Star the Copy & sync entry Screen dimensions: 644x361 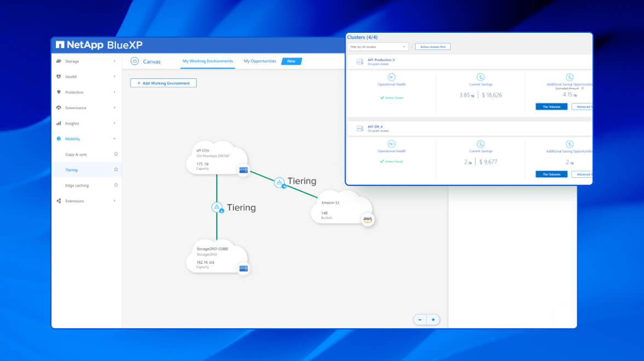[x=116, y=154]
